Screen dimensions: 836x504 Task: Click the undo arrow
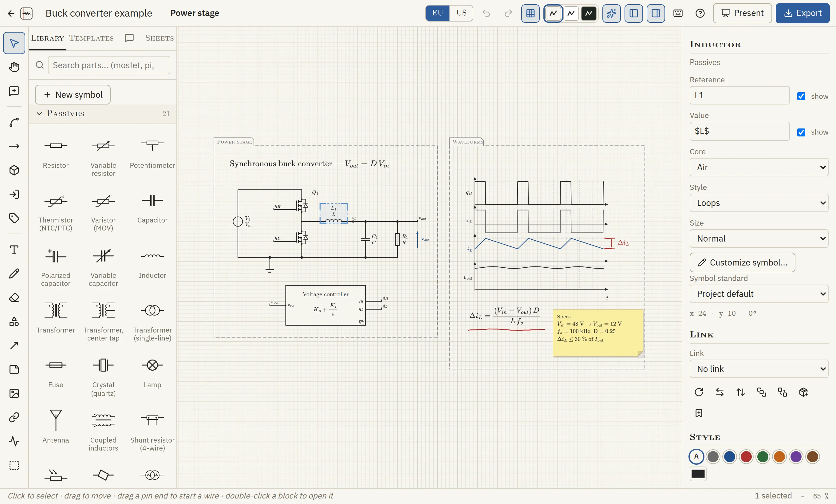(486, 13)
